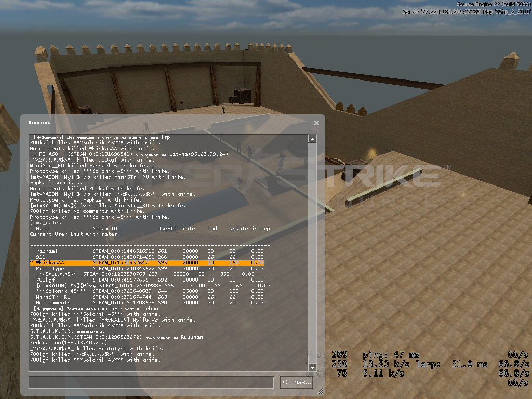The height and width of the screenshot is (399, 532).
Task: Click the PIKASO Latvia disconnect line
Action: (x=129, y=154)
